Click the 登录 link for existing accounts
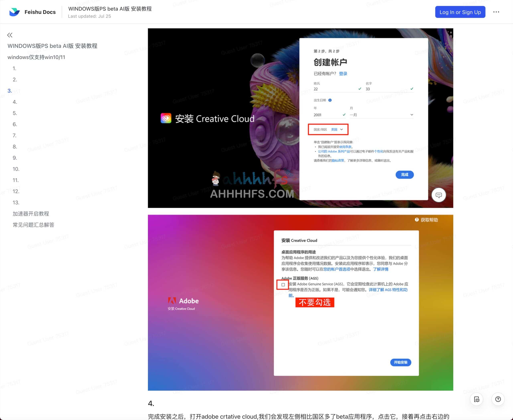 click(343, 73)
